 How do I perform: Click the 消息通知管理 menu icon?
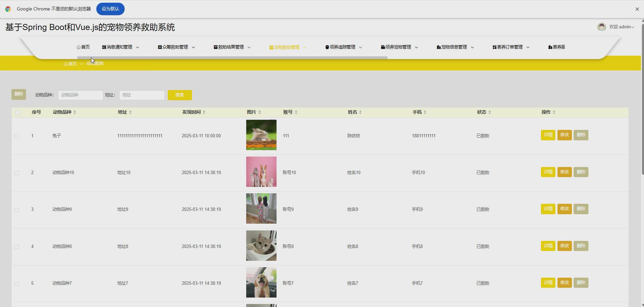104,47
